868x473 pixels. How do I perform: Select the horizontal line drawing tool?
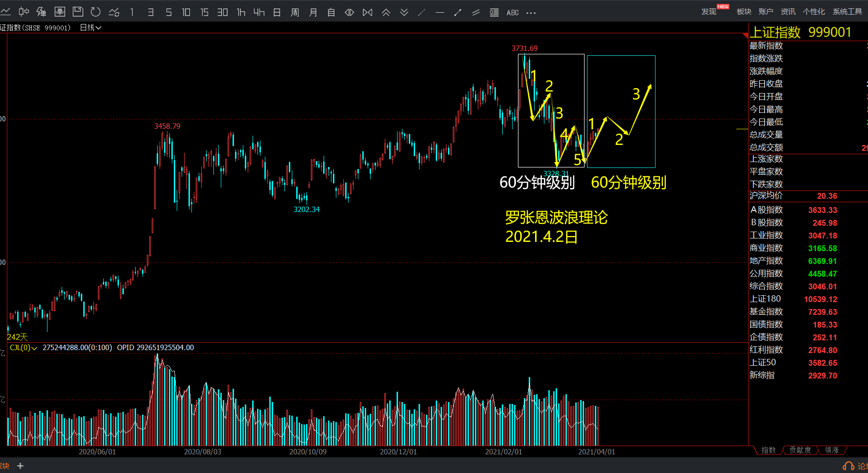[440, 12]
